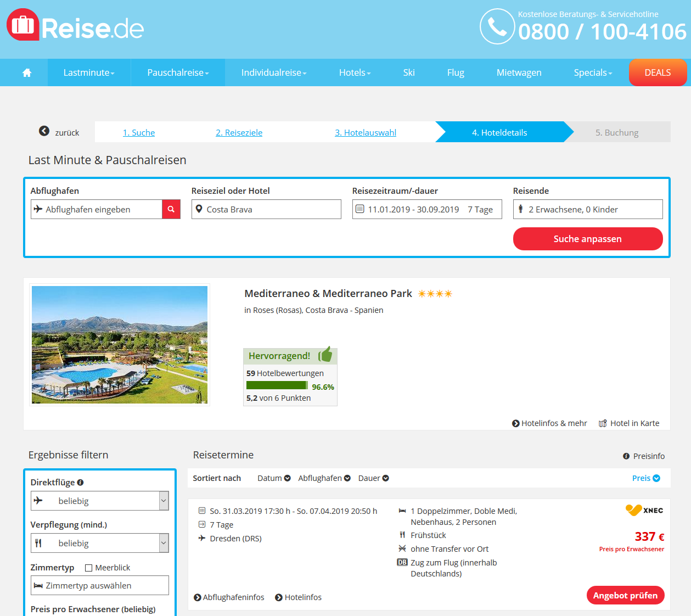The height and width of the screenshot is (616, 691).
Task: Sort results by Datum
Action: point(274,478)
